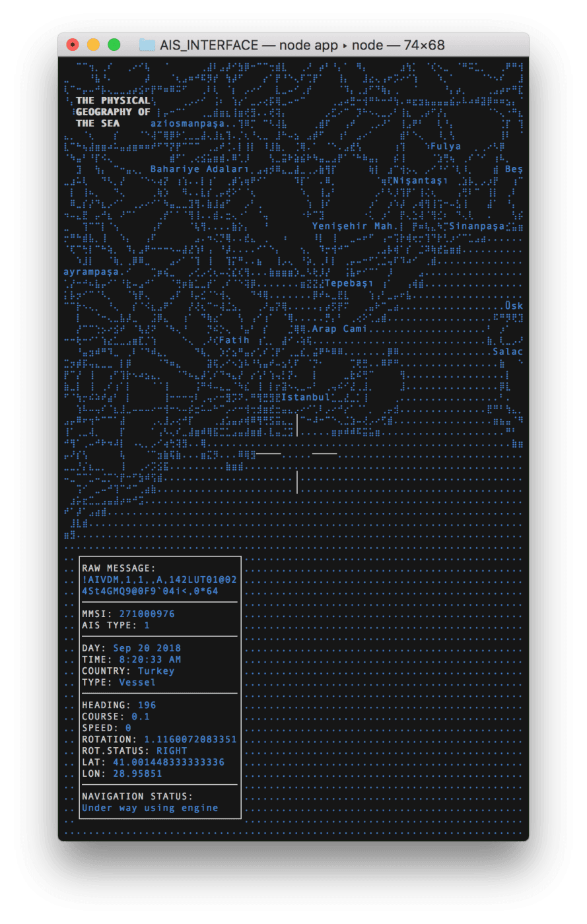This screenshot has width=587, height=924.
Task: Click the heading value 196
Action: pyautogui.click(x=147, y=706)
